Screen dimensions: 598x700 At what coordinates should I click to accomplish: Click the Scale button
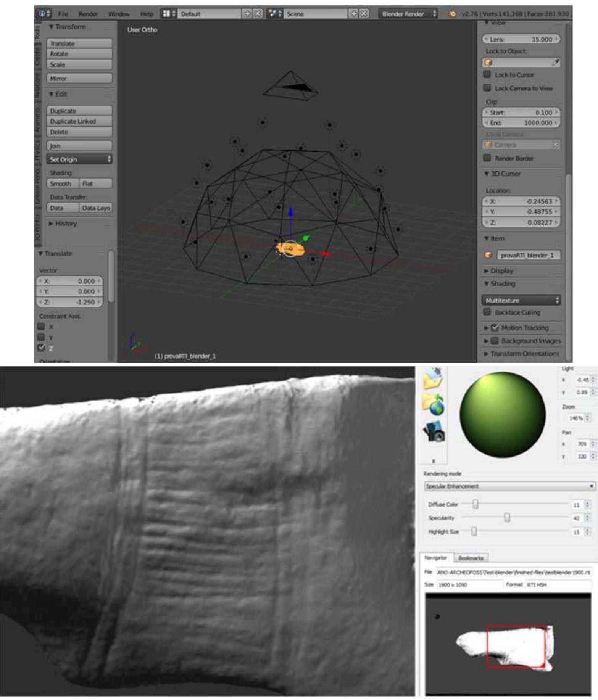pos(79,64)
